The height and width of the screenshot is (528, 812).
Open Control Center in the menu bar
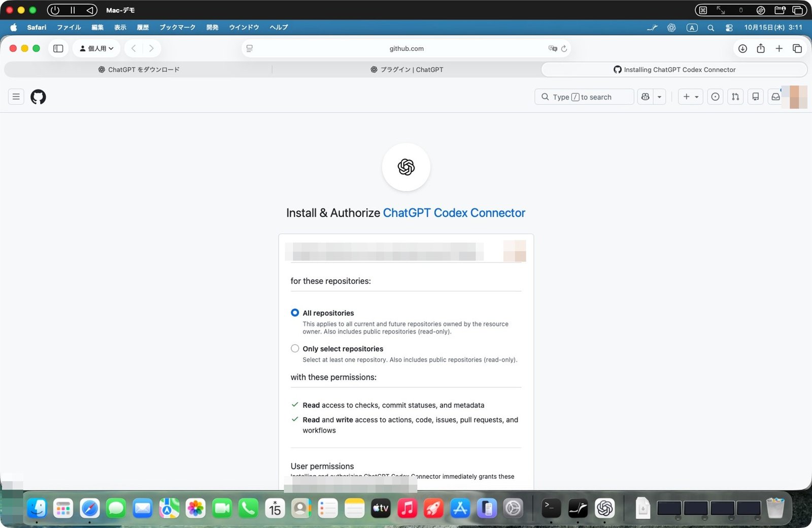click(729, 27)
